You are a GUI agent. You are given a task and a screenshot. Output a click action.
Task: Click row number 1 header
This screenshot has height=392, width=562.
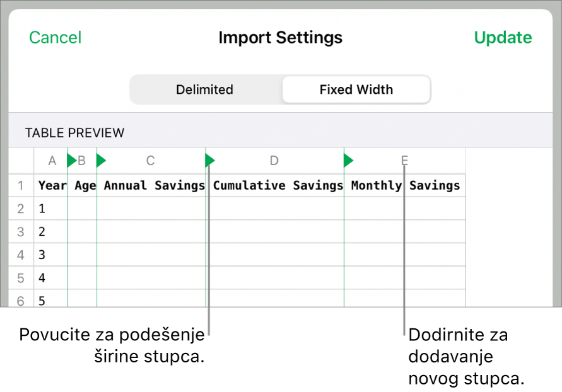(21, 186)
